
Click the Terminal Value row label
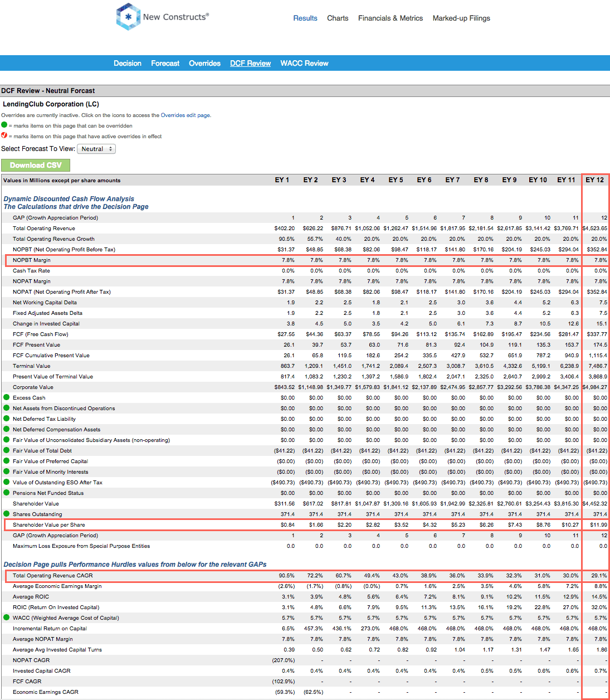(32, 366)
